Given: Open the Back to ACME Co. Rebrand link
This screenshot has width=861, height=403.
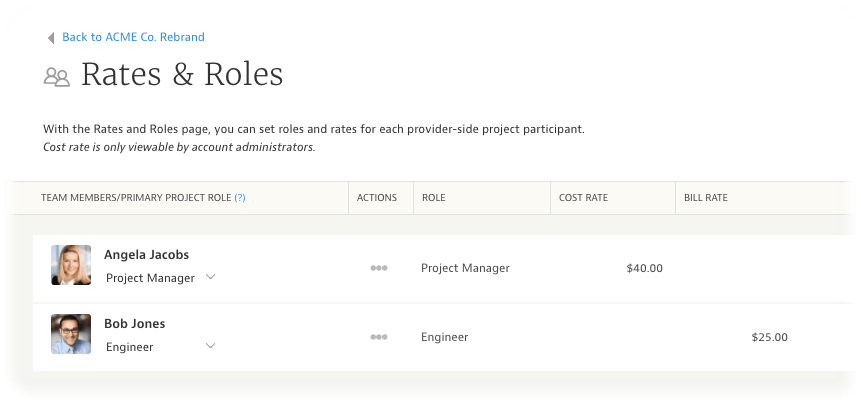Looking at the screenshot, I should pyautogui.click(x=133, y=37).
